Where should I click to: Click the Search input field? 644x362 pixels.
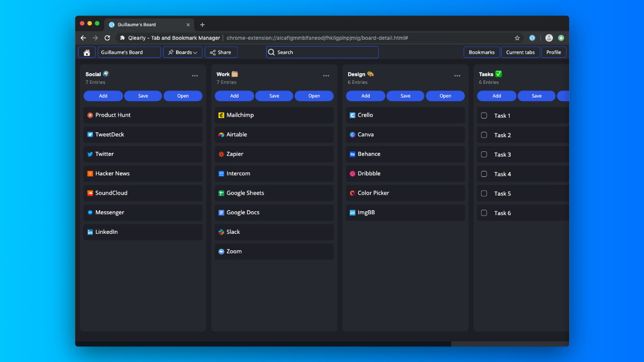click(322, 52)
